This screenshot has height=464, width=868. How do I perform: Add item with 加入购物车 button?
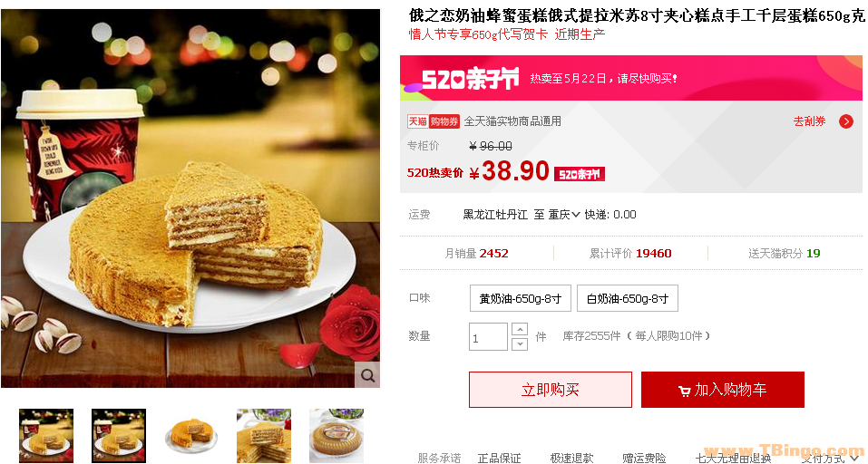pyautogui.click(x=722, y=390)
